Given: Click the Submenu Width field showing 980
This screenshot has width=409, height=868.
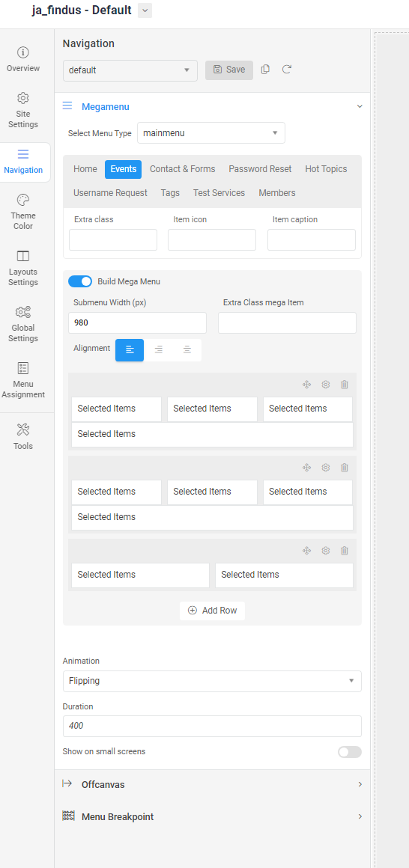Looking at the screenshot, I should pyautogui.click(x=137, y=323).
